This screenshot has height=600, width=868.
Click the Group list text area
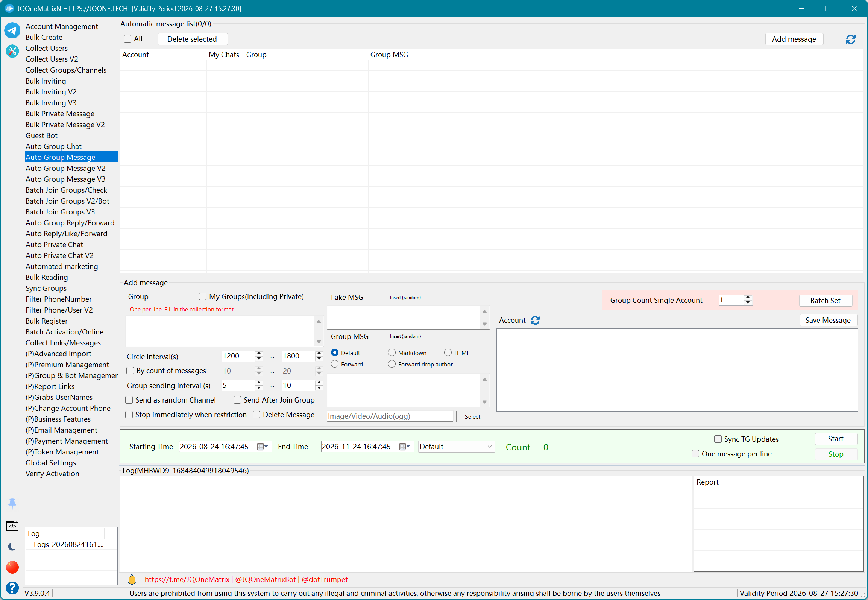[220, 331]
